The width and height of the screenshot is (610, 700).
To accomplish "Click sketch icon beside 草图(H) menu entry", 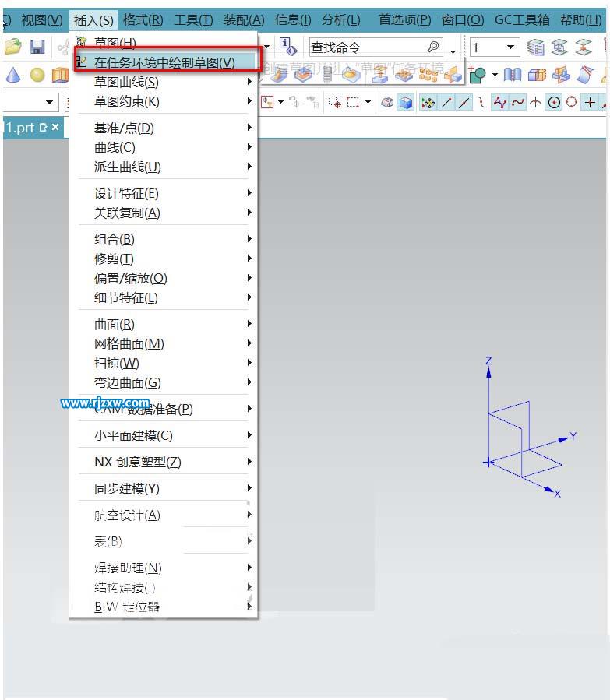I will point(81,42).
